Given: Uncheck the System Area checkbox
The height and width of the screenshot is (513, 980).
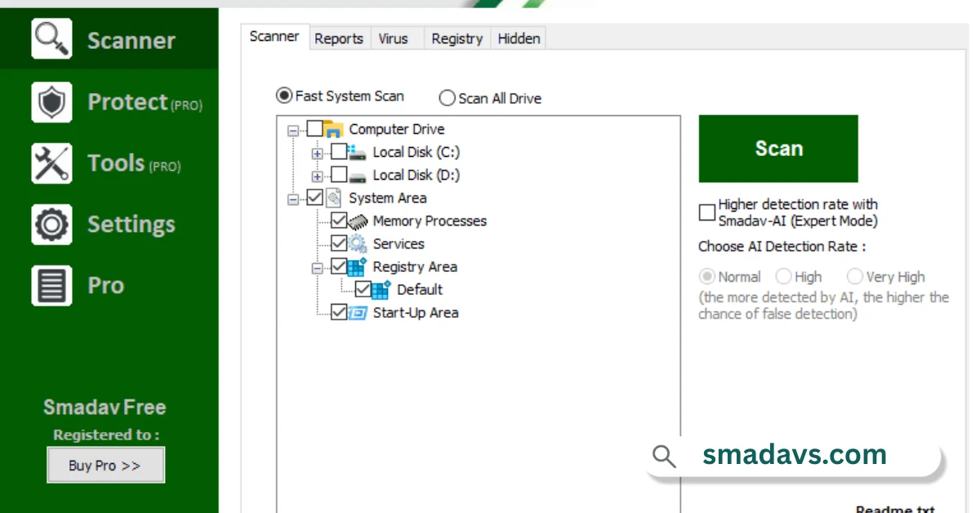Looking at the screenshot, I should pyautogui.click(x=314, y=198).
